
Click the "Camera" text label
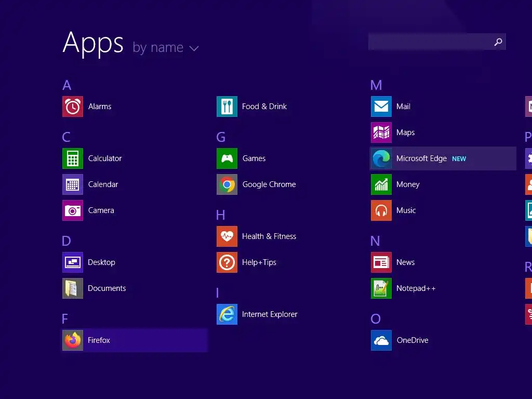[x=101, y=210]
